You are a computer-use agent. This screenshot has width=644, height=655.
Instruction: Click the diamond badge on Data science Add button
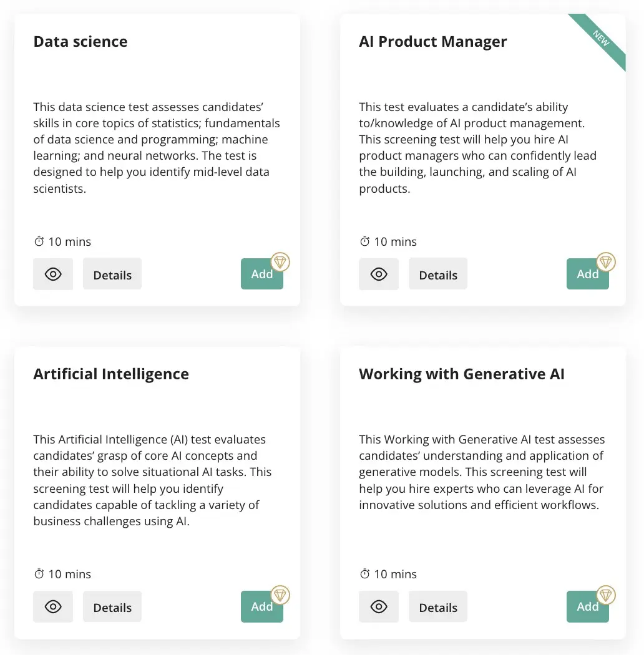(280, 262)
